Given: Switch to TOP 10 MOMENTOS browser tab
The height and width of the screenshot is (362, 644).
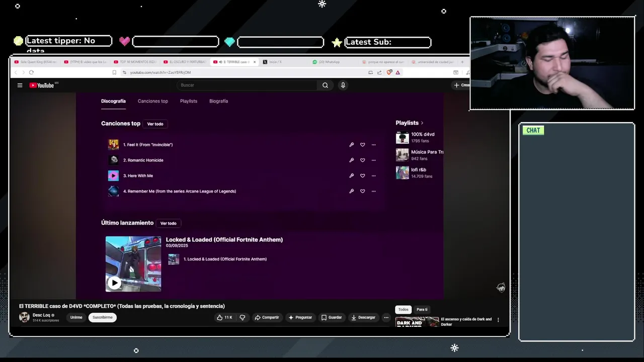Looking at the screenshot, I should coord(135,62).
